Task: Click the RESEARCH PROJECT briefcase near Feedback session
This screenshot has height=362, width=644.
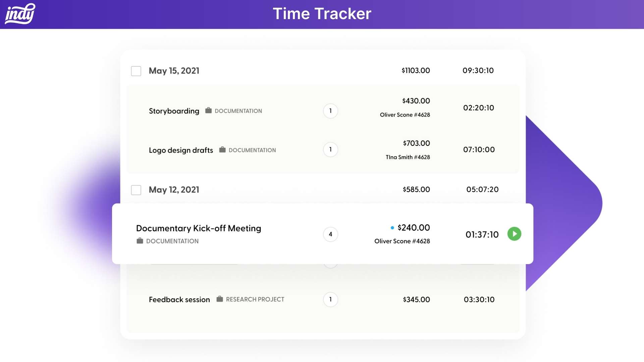Action: (x=220, y=299)
